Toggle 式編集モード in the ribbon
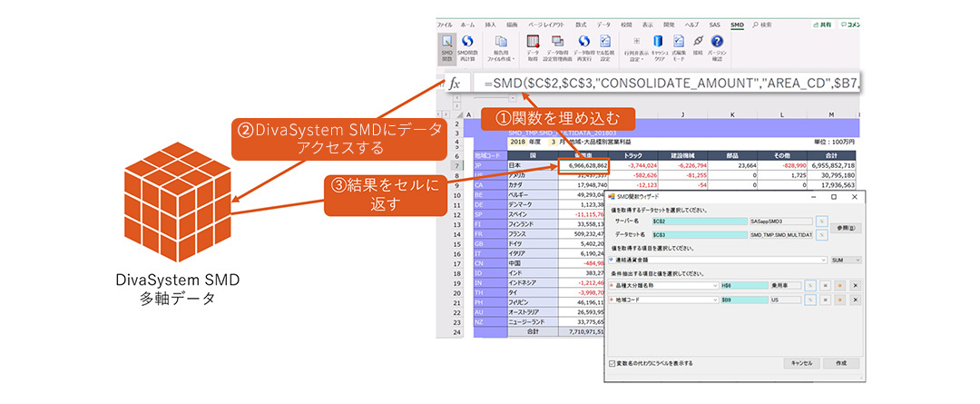 coord(679,48)
